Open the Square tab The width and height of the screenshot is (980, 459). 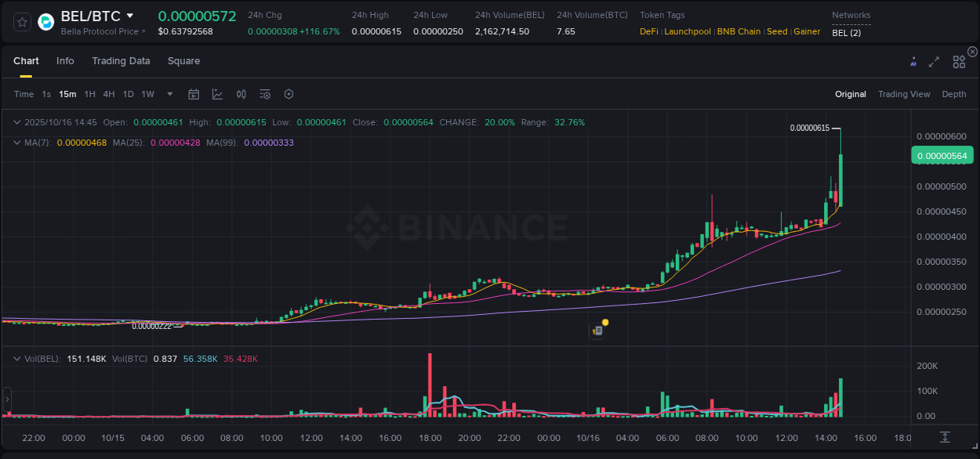tap(184, 60)
